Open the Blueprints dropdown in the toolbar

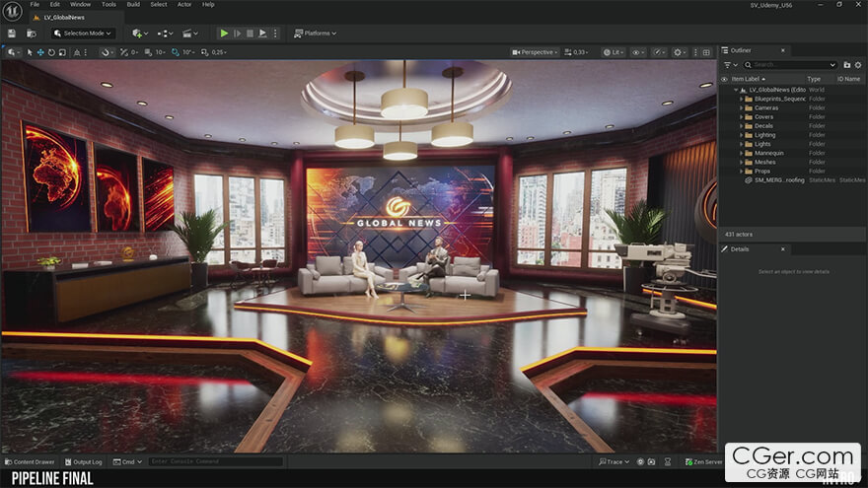click(x=165, y=34)
